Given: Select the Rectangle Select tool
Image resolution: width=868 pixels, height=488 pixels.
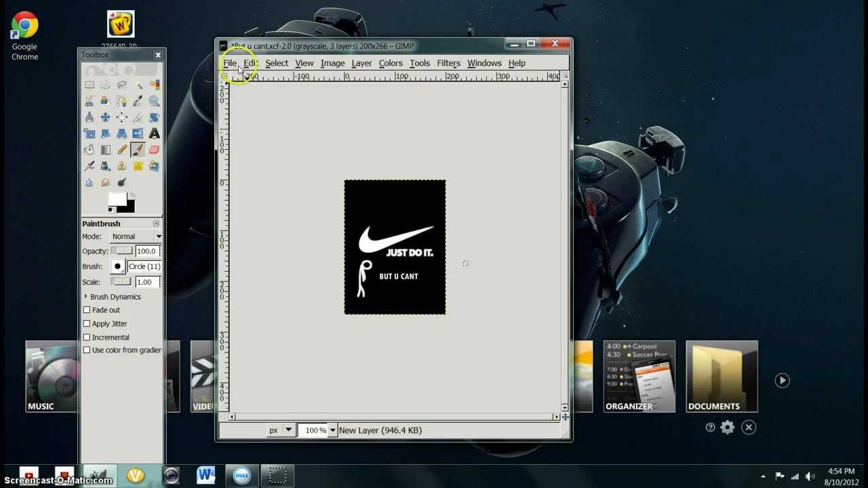Looking at the screenshot, I should click(90, 85).
